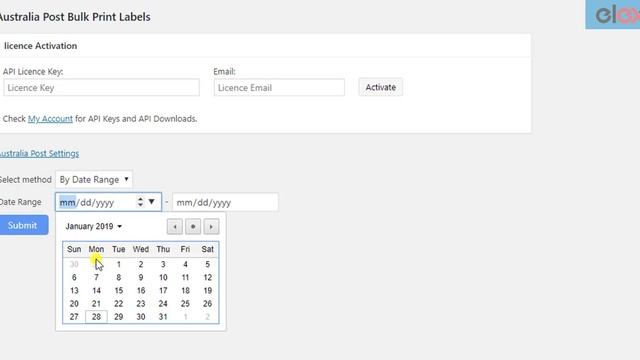Select January 2 in the calendar

pos(141,264)
